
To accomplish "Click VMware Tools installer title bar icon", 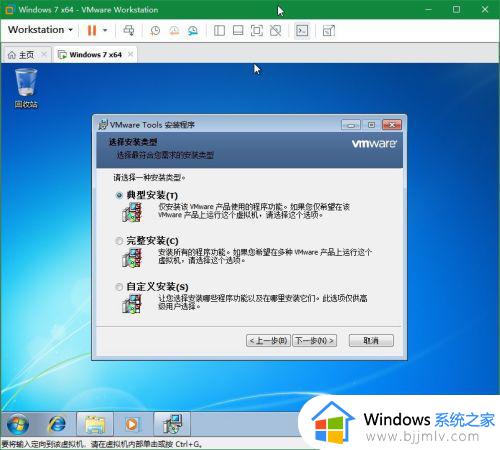I will coord(103,125).
